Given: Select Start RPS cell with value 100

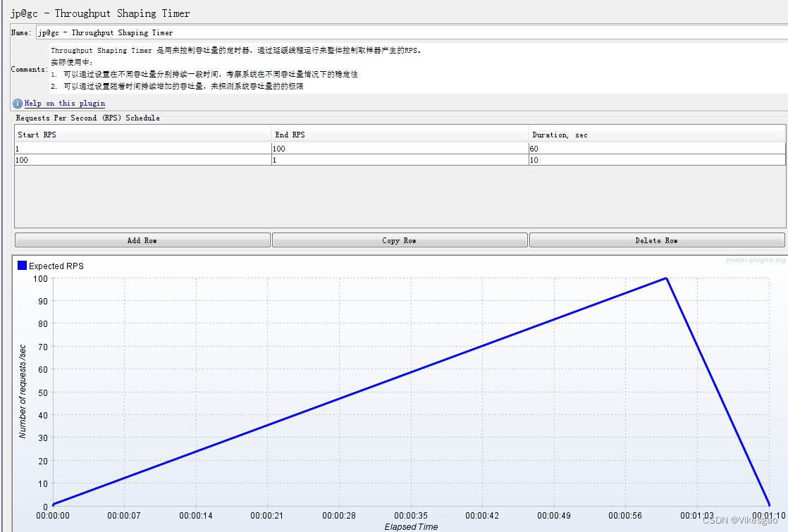Looking at the screenshot, I should pos(142,160).
